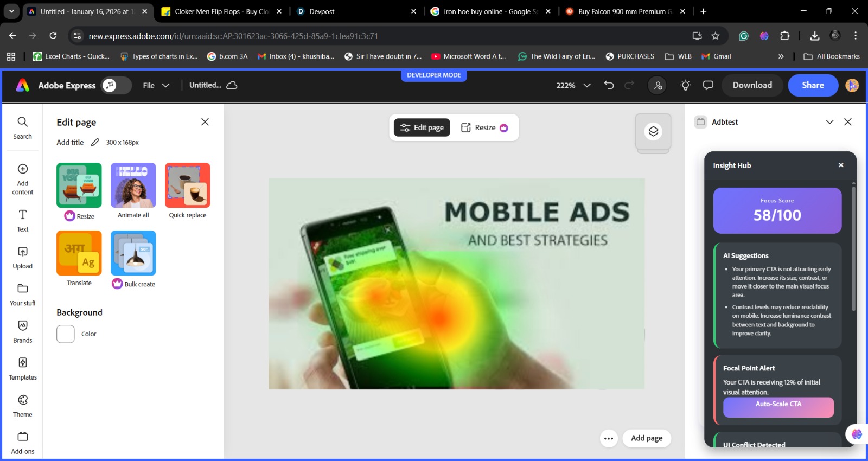Click the Download button
The image size is (868, 461).
[x=752, y=85]
